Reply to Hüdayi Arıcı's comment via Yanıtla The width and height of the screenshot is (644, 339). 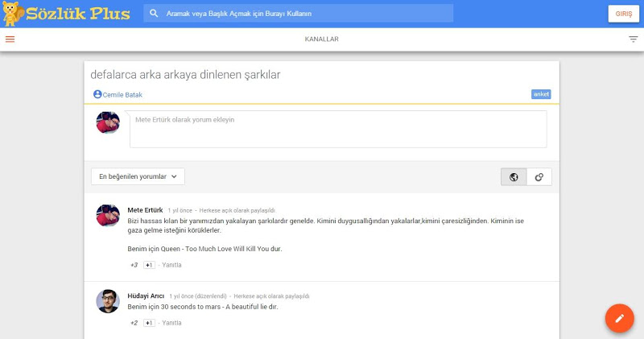171,323
